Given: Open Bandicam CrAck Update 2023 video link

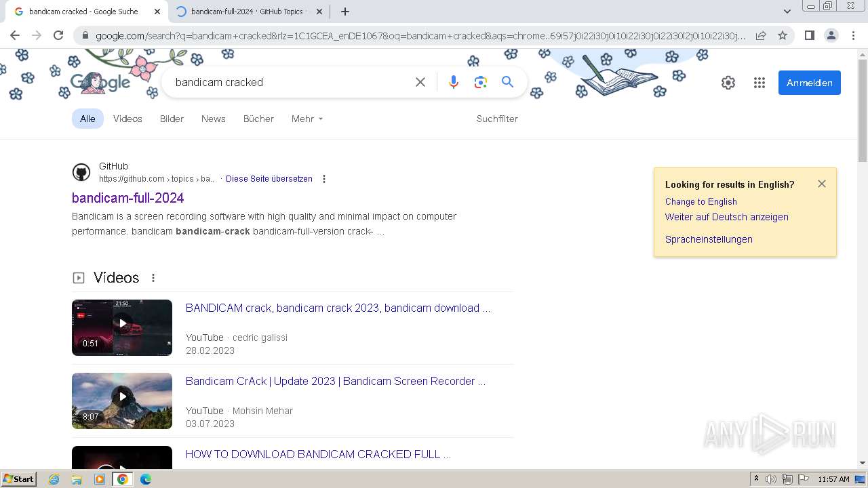Looking at the screenshot, I should [336, 381].
